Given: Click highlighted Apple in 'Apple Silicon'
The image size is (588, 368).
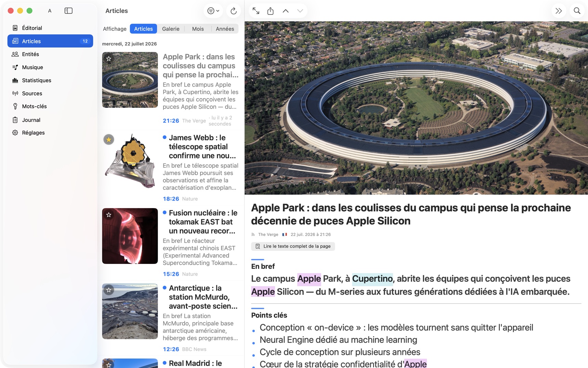Looking at the screenshot, I should click(263, 292).
